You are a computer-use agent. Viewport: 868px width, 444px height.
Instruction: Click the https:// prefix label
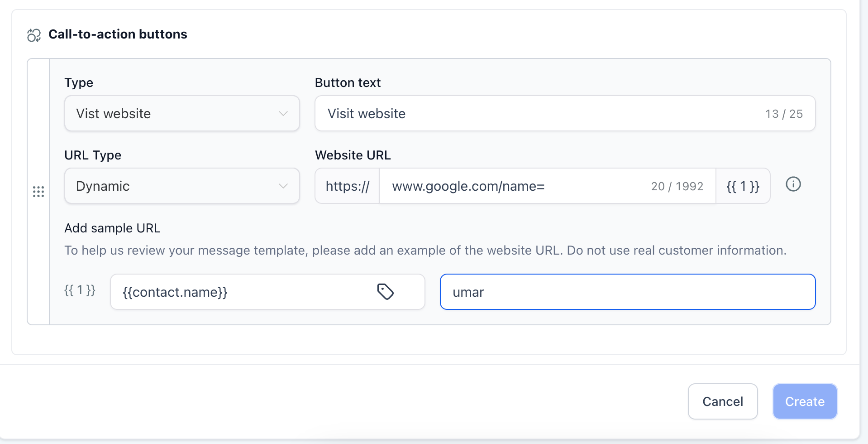point(348,186)
